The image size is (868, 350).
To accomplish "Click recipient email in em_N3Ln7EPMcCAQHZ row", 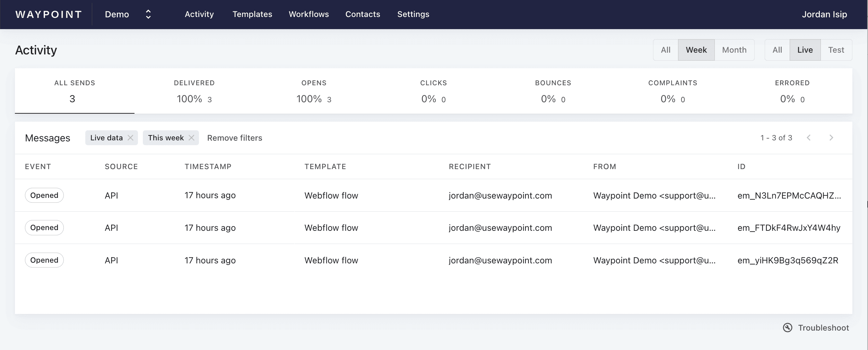I will coord(500,195).
